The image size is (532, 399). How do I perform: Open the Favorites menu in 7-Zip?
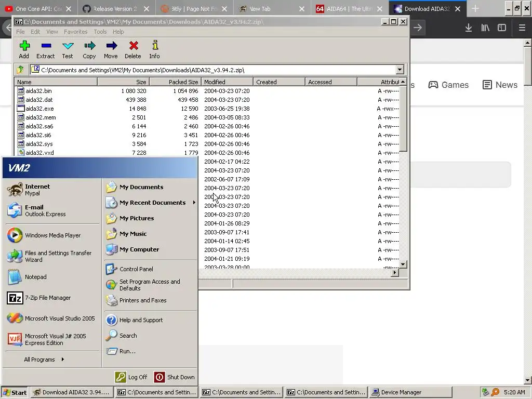(76, 32)
